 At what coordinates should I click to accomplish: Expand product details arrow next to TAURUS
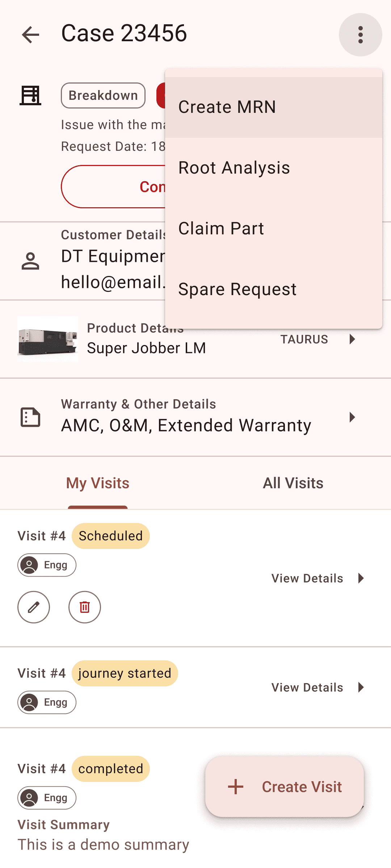pyautogui.click(x=352, y=339)
